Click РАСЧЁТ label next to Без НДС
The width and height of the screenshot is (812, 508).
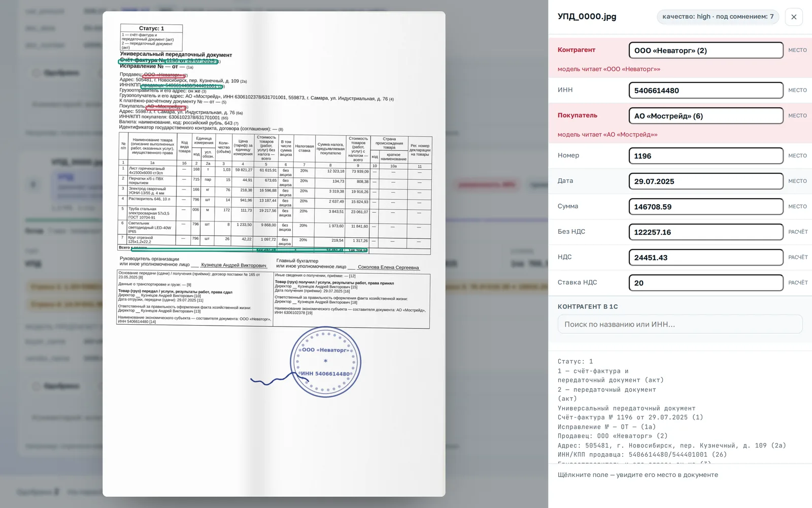point(798,232)
